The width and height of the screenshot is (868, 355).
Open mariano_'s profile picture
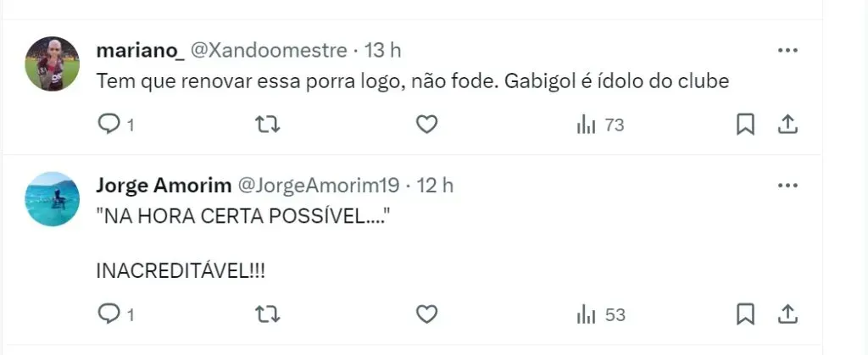click(53, 64)
